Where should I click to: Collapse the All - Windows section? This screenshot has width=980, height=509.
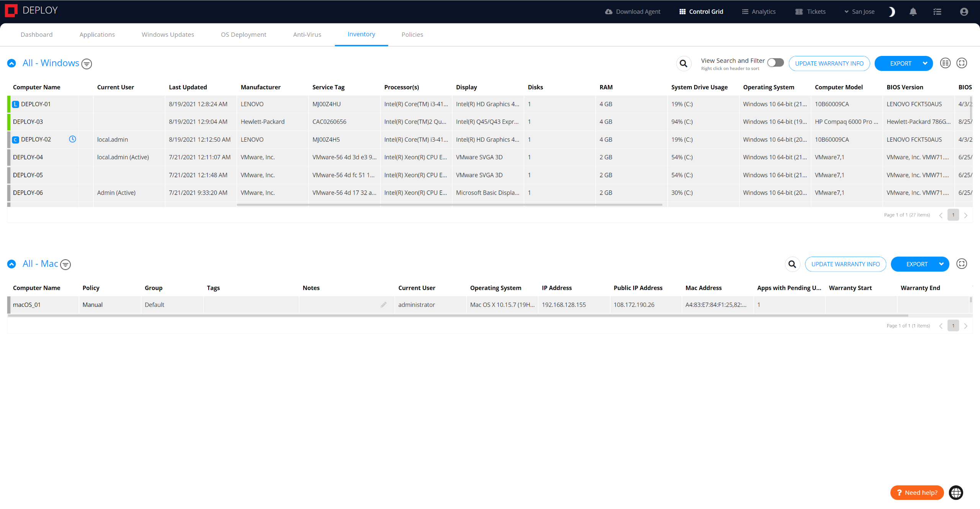pos(11,64)
